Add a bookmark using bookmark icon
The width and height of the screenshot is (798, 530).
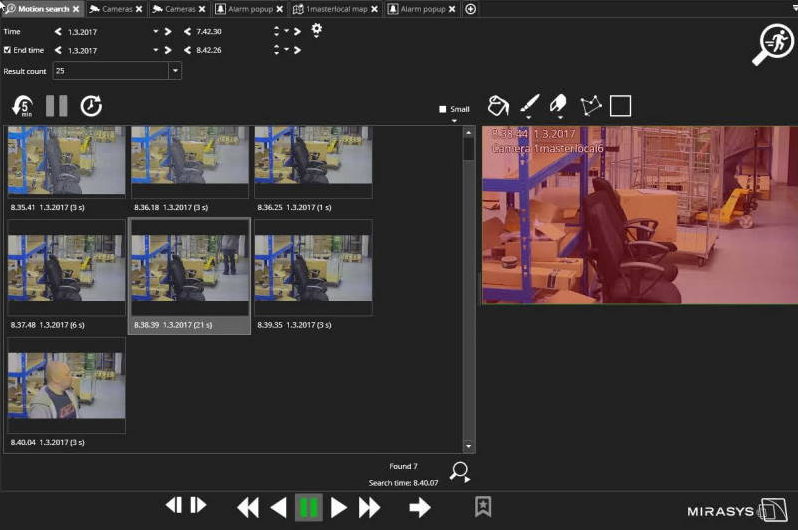[x=483, y=507]
